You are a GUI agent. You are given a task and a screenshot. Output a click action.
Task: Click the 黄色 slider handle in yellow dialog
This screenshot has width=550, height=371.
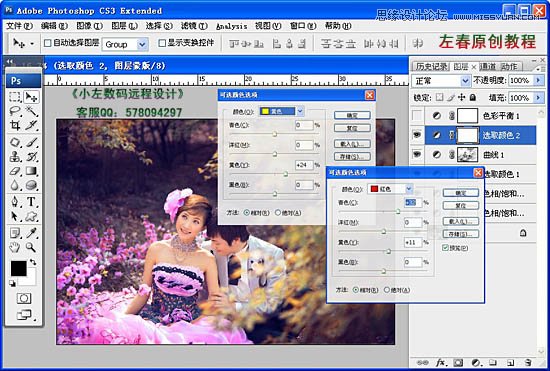tap(286, 174)
